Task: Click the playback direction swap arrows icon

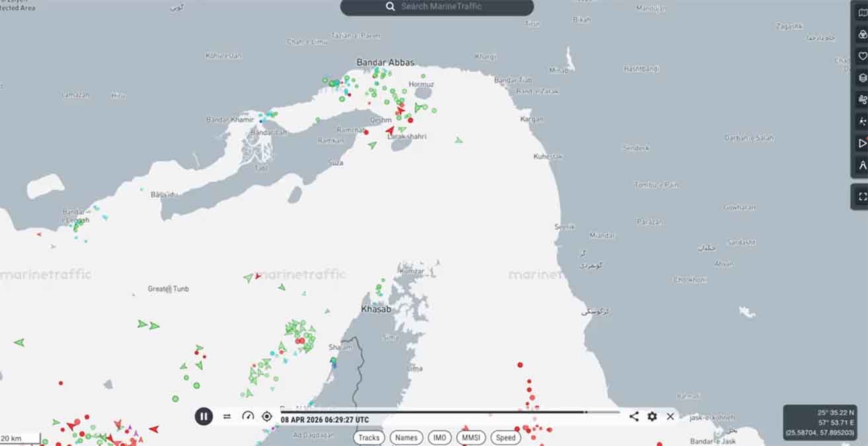Action: [x=227, y=416]
